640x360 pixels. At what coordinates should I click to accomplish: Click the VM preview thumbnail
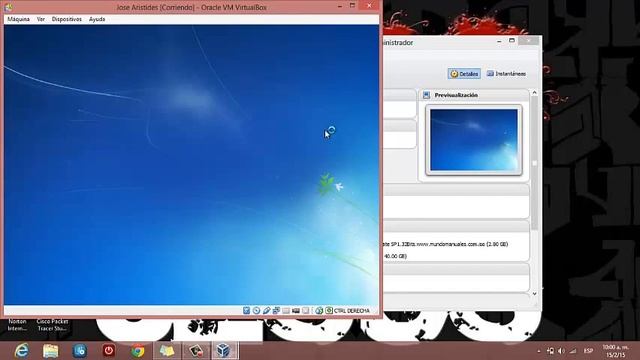coord(474,140)
